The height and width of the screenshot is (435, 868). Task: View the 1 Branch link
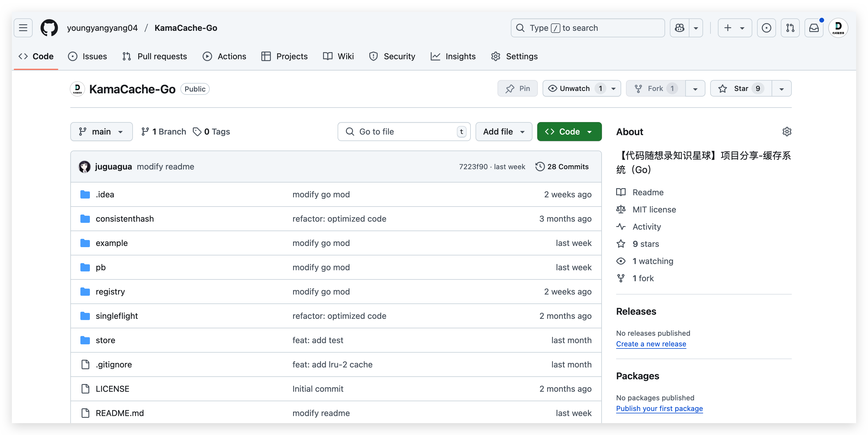tap(164, 132)
